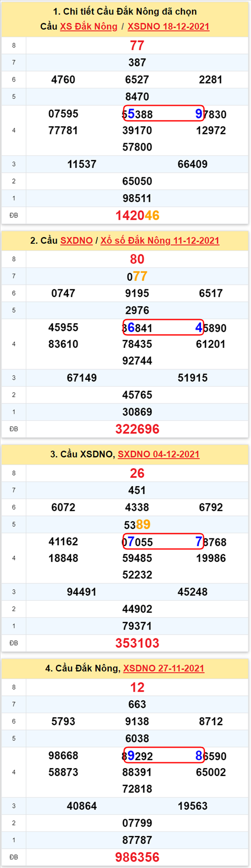Click the special prize number 986356
Screen dimensions: 251x868
137,857
